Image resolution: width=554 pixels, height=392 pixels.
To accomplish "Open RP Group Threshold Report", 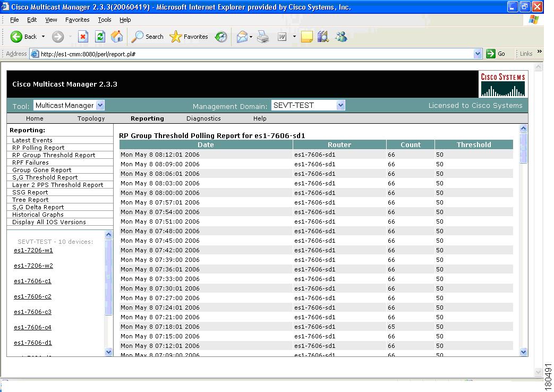I will click(x=54, y=155).
